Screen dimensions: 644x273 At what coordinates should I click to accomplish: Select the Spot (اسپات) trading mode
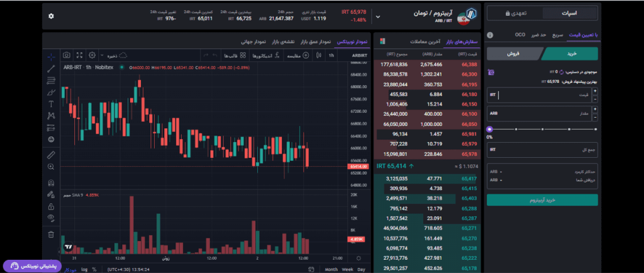(570, 13)
